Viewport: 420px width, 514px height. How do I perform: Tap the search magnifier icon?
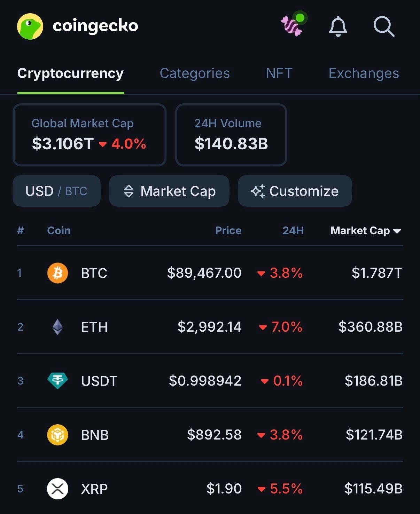point(384,26)
